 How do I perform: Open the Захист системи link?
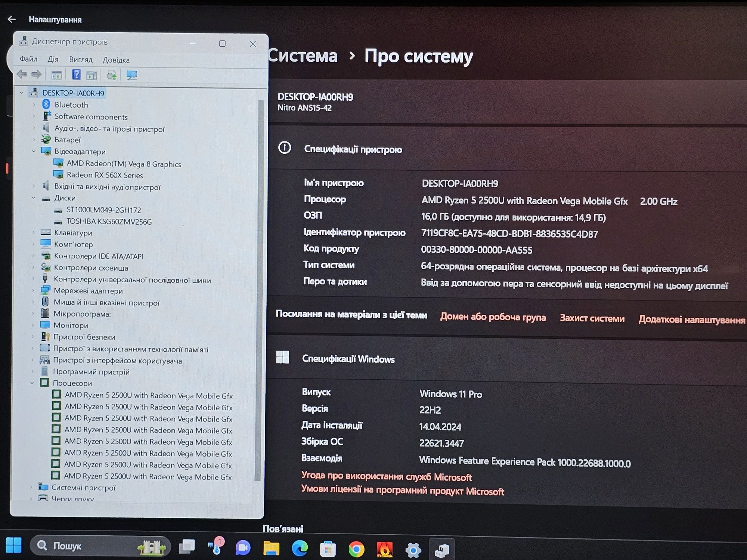tap(592, 318)
